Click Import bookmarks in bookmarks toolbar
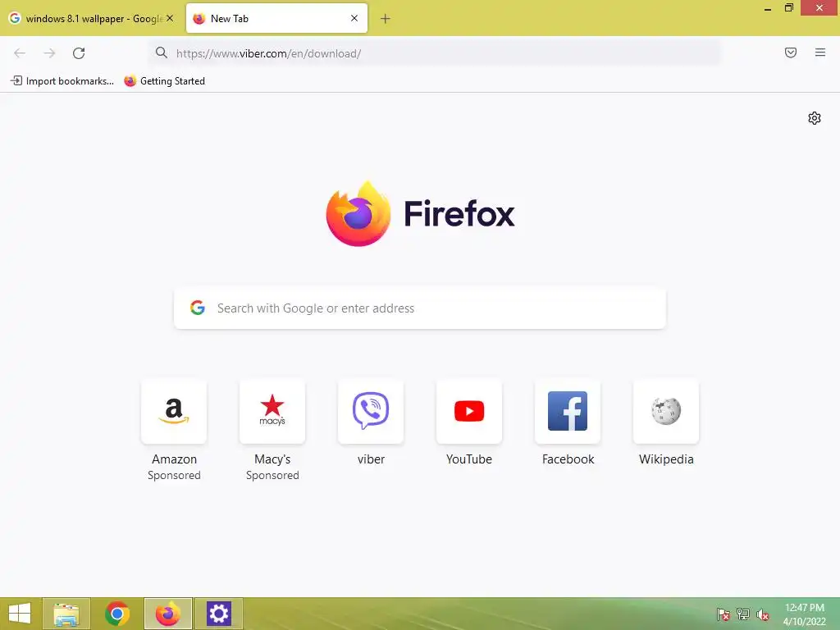This screenshot has width=840, height=630. click(62, 81)
